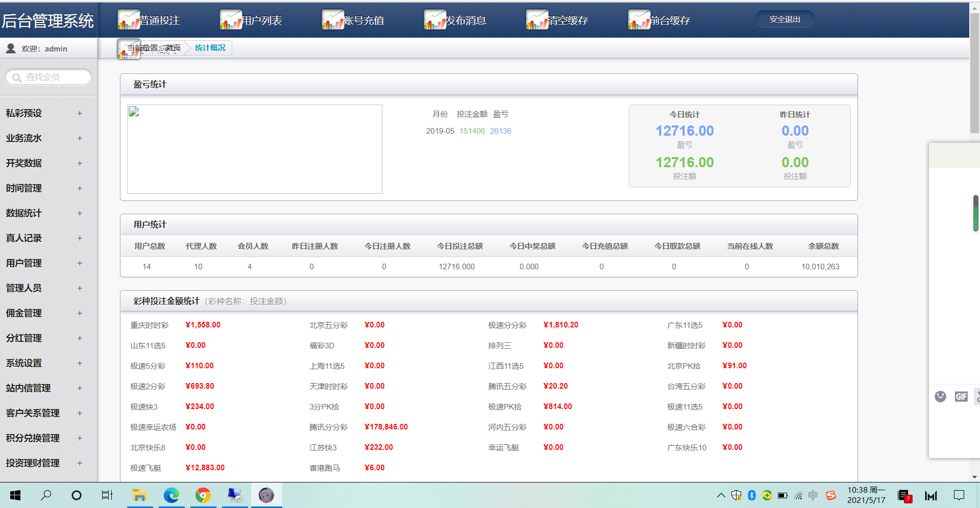Click the 安全退出 logout button

point(785,19)
